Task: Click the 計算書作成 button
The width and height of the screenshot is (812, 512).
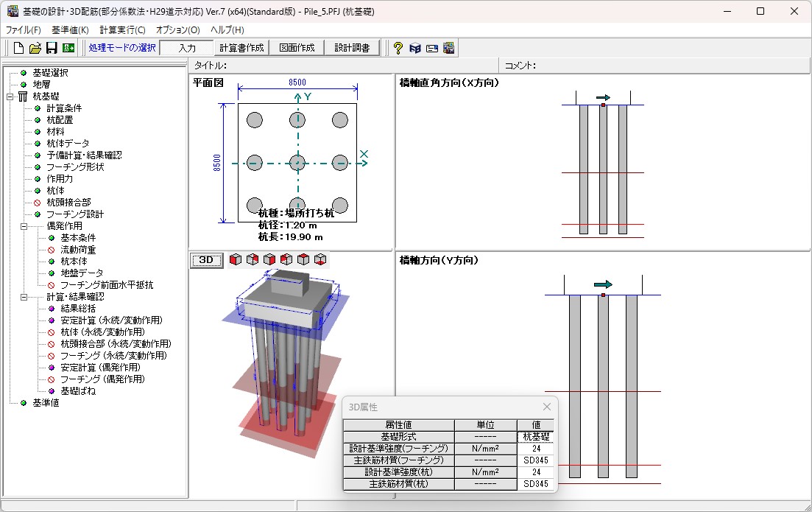Action: click(241, 48)
